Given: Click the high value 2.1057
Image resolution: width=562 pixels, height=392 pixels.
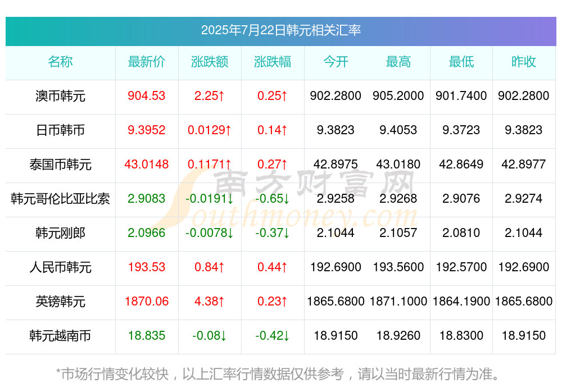Looking at the screenshot, I should [398, 233].
